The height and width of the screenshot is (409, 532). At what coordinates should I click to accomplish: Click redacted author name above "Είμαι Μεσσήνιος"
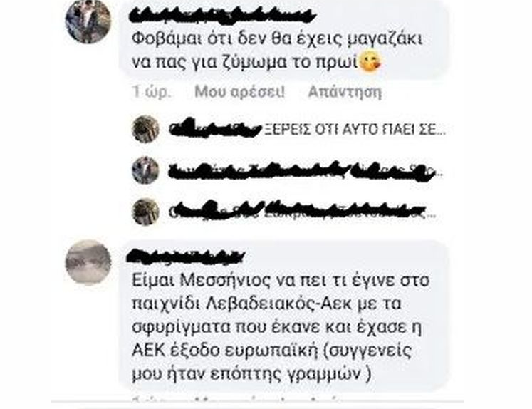coord(186,257)
